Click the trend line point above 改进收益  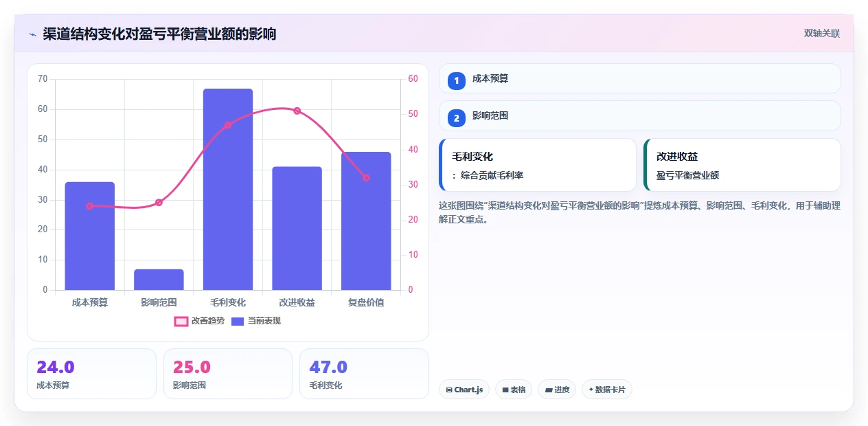tap(297, 111)
